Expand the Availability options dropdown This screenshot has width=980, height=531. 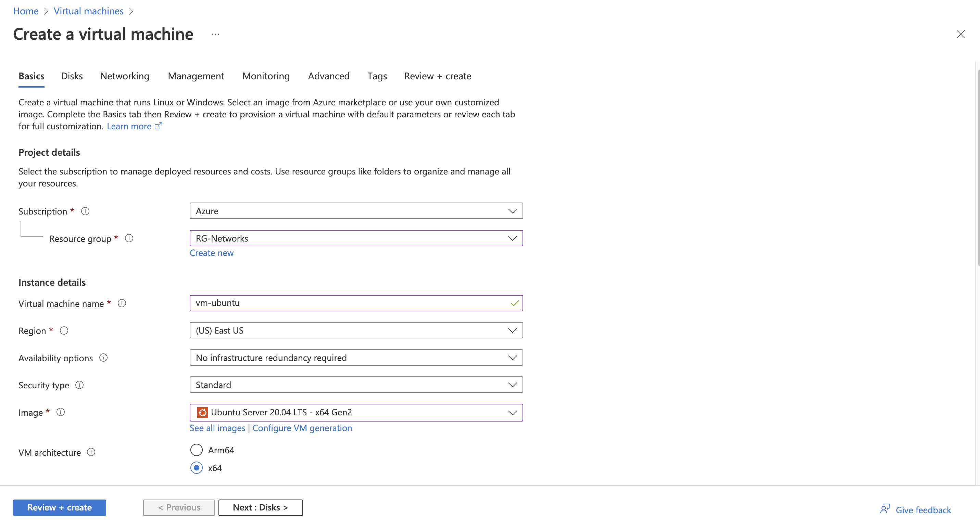tap(356, 358)
